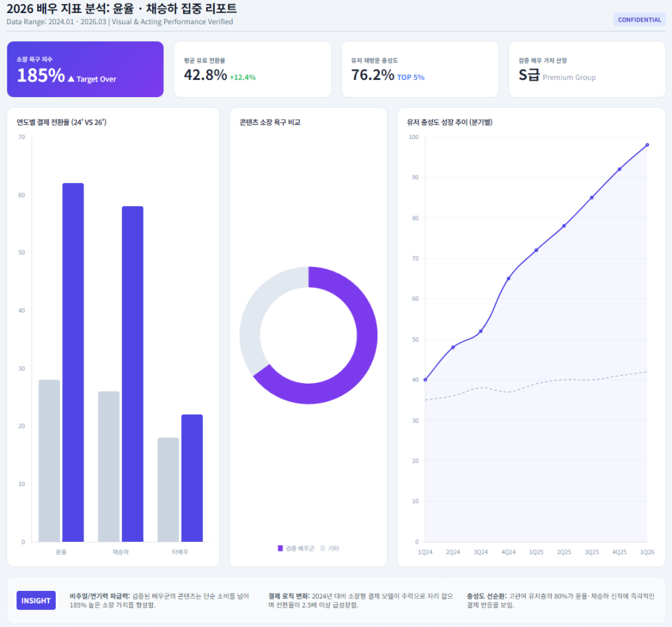The width and height of the screenshot is (672, 627).
Task: Click the TOP 5% link text
Action: coord(411,77)
